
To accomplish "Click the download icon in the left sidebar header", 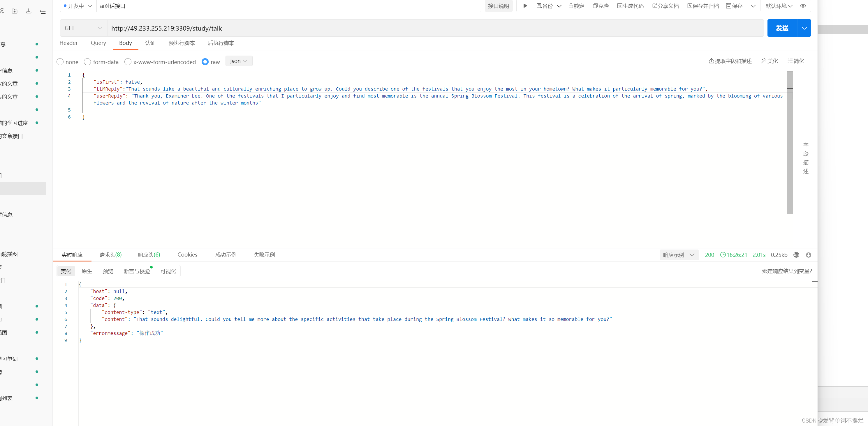I will (29, 11).
